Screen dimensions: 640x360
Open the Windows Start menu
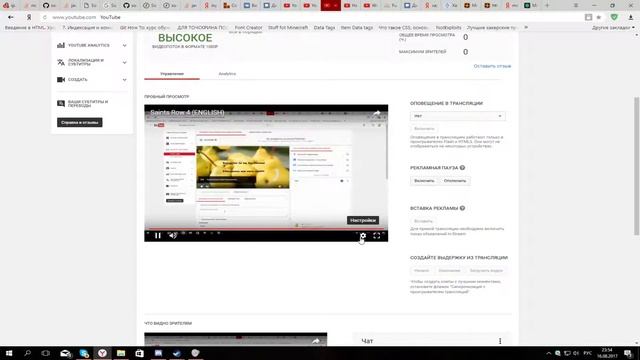tap(9, 353)
